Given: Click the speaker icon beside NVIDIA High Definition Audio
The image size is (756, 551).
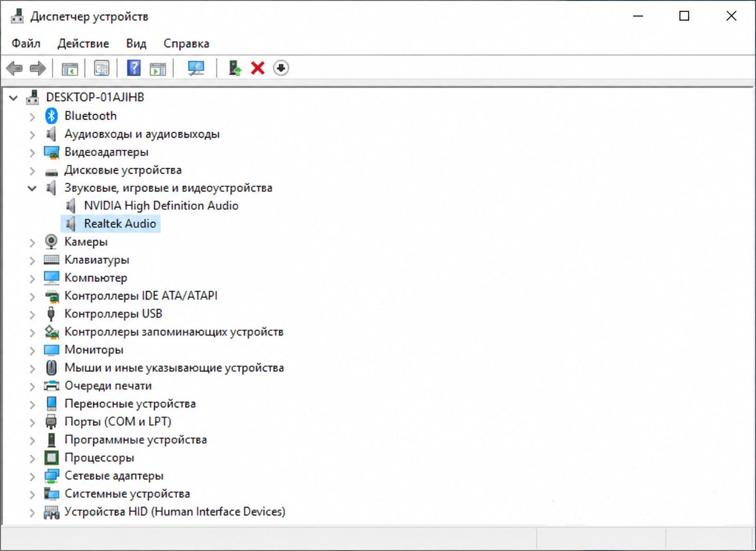Looking at the screenshot, I should click(x=71, y=206).
